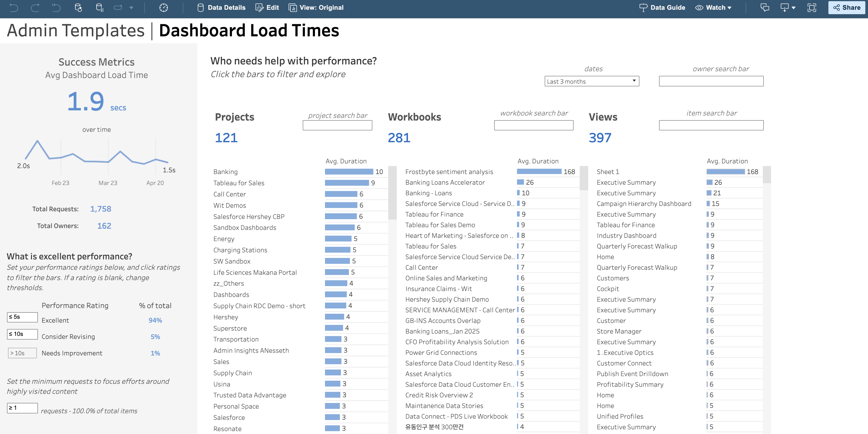
Task: Click the Download icon in toolbar
Action: [784, 7]
